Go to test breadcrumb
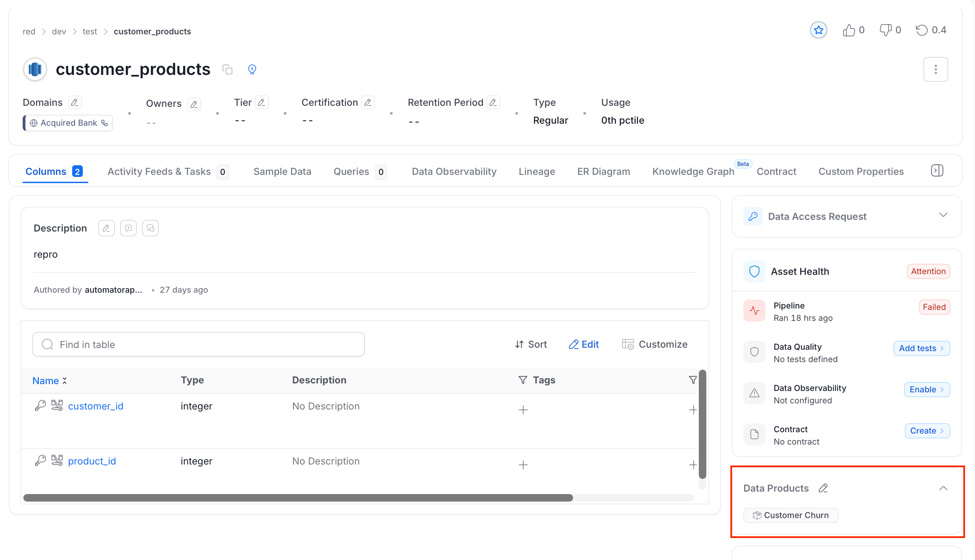This screenshot has width=975, height=560. pyautogui.click(x=90, y=32)
